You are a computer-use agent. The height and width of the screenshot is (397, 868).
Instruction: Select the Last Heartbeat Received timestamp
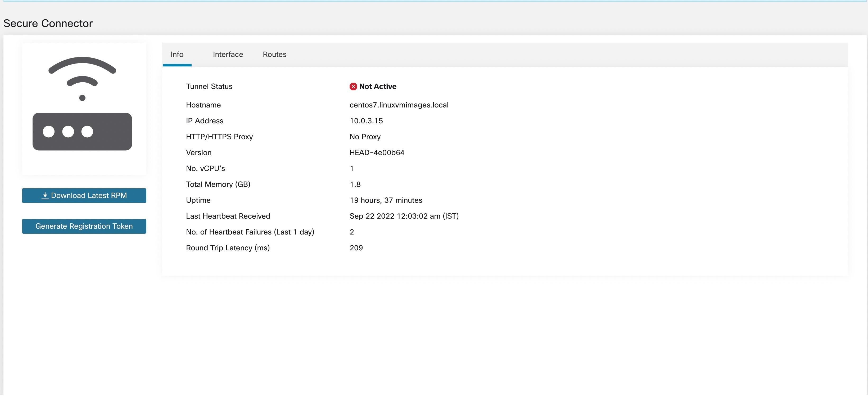point(404,216)
